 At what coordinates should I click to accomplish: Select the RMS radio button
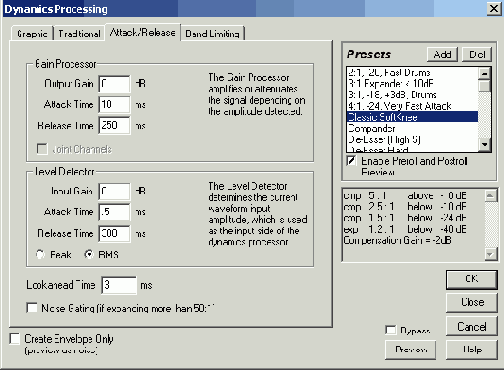coord(89,255)
